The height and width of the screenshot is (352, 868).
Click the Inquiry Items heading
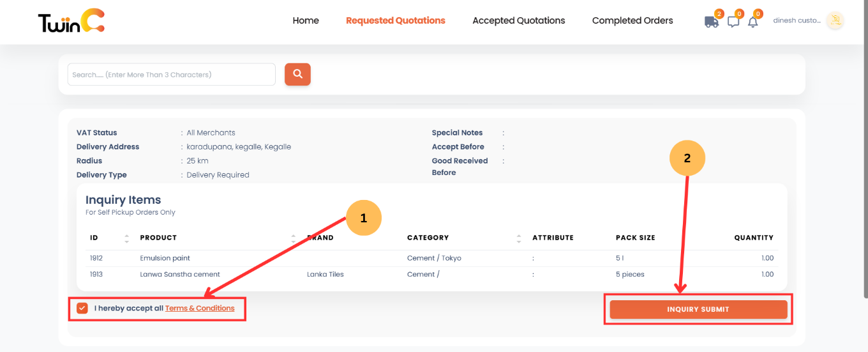coord(123,200)
